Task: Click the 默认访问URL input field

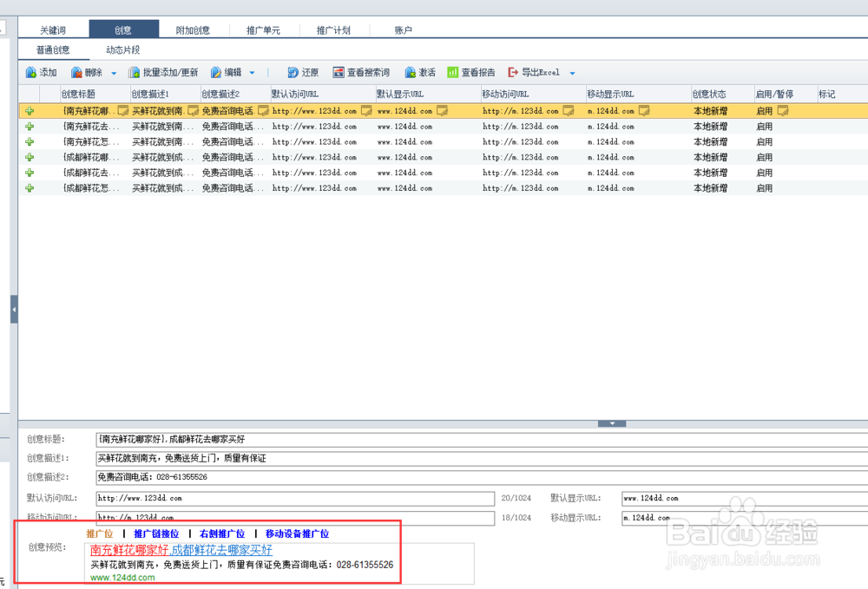Action: pos(295,499)
